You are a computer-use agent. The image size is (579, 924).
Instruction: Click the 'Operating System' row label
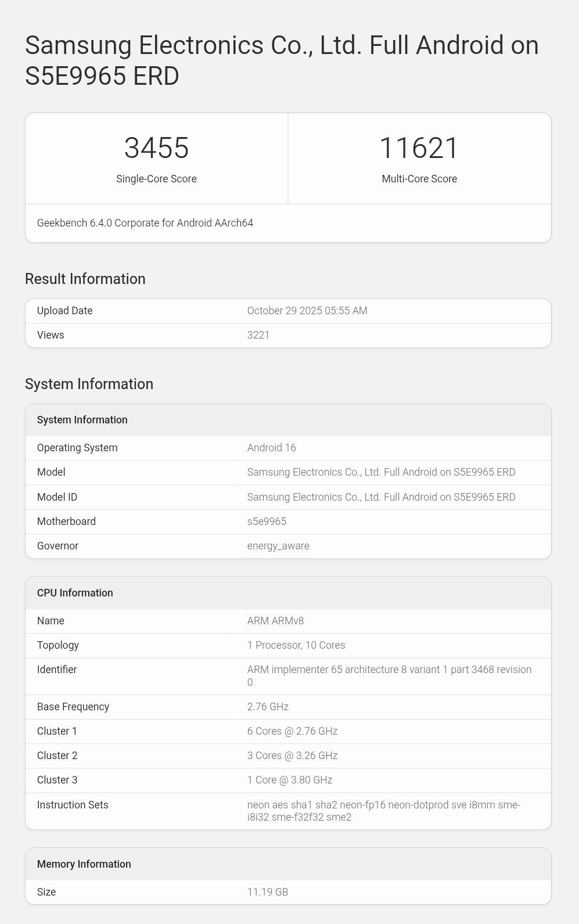[x=77, y=448]
